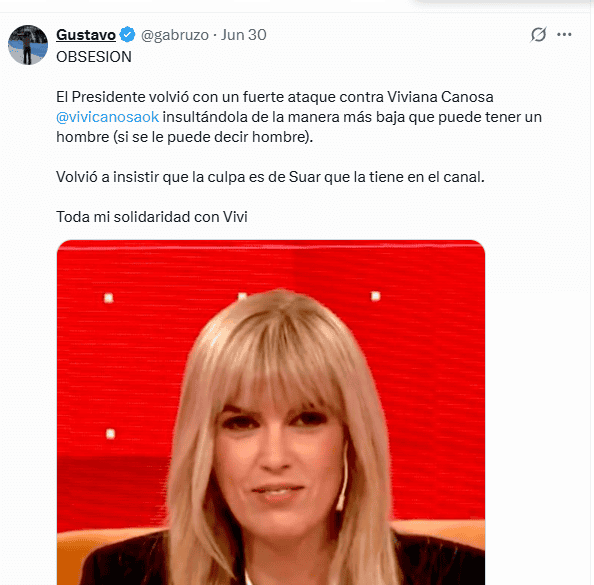Open the embedded media with red background
Screen dimensions: 594x585
coord(271,412)
